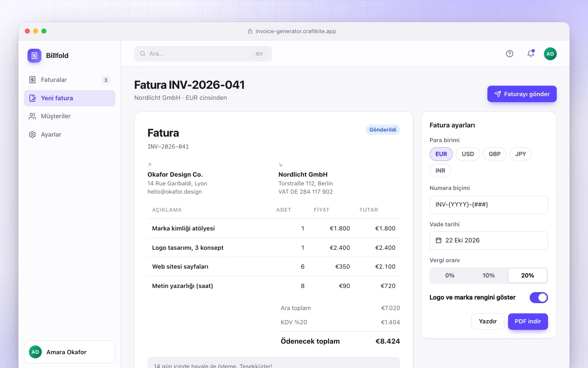
Task: Pick the INR currency chip
Action: (440, 171)
